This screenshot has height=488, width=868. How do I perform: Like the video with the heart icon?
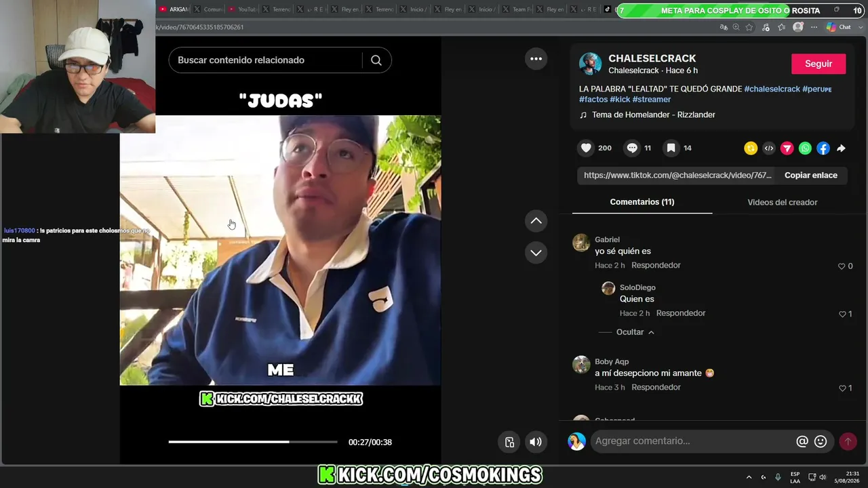[587, 148]
